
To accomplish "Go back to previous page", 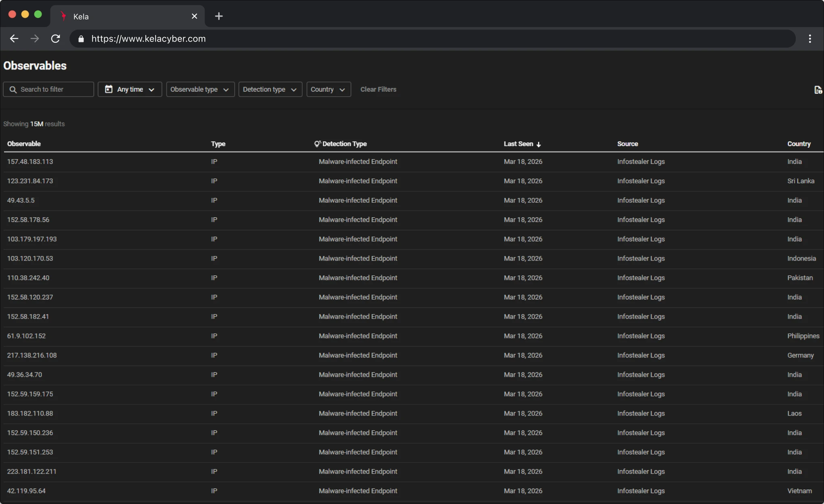I will (14, 39).
